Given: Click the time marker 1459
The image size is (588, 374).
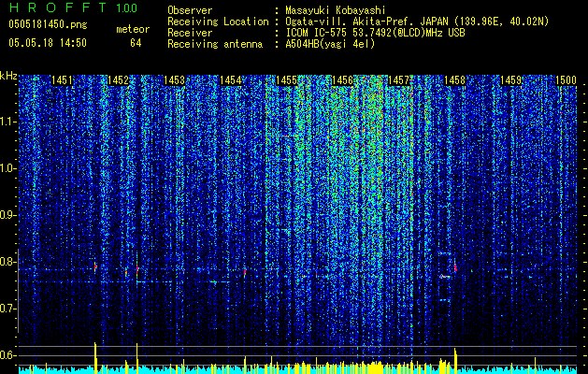Looking at the screenshot, I should [510, 80].
